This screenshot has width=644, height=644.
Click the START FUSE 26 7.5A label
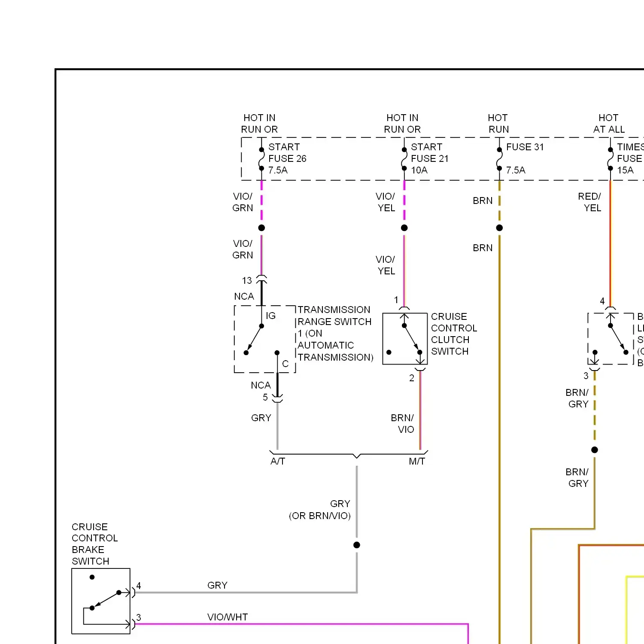[x=287, y=158]
